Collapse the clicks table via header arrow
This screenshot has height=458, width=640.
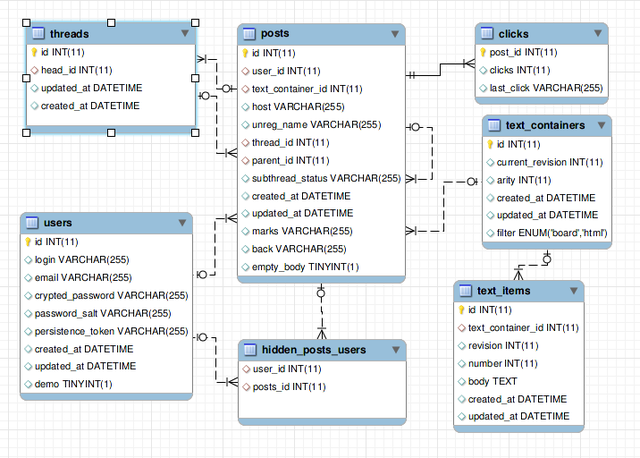tap(596, 34)
